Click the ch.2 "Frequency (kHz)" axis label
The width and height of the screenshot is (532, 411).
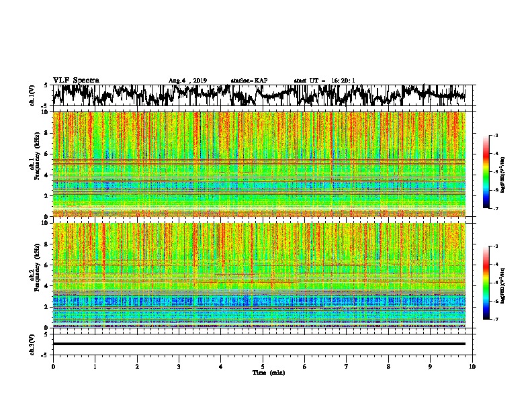[x=38, y=267]
